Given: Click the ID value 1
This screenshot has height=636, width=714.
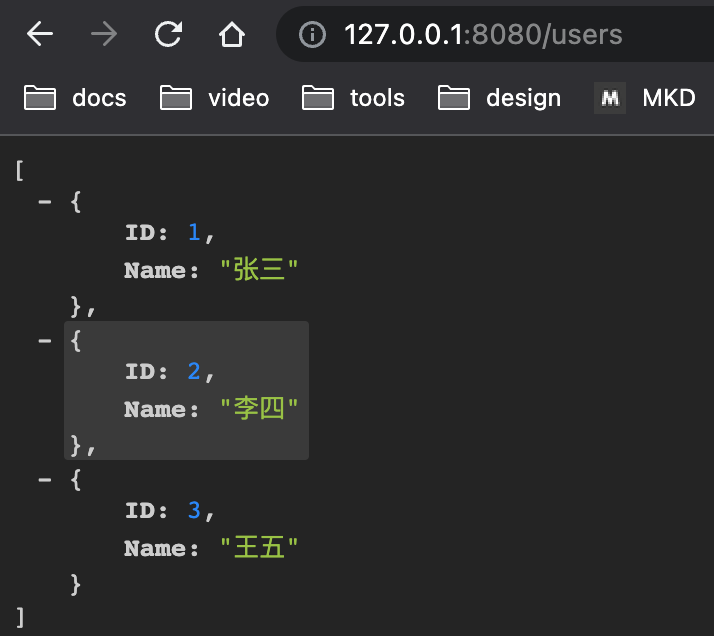Looking at the screenshot, I should (194, 232).
